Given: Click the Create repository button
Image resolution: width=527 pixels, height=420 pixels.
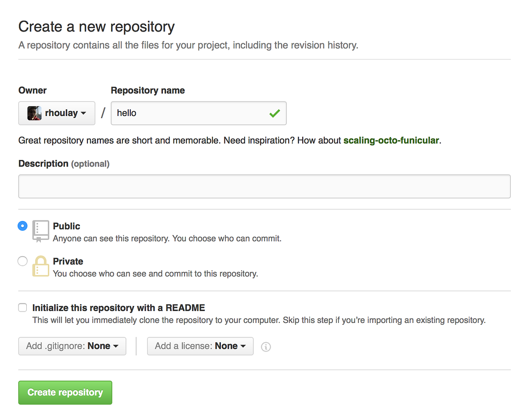Looking at the screenshot, I should (65, 392).
